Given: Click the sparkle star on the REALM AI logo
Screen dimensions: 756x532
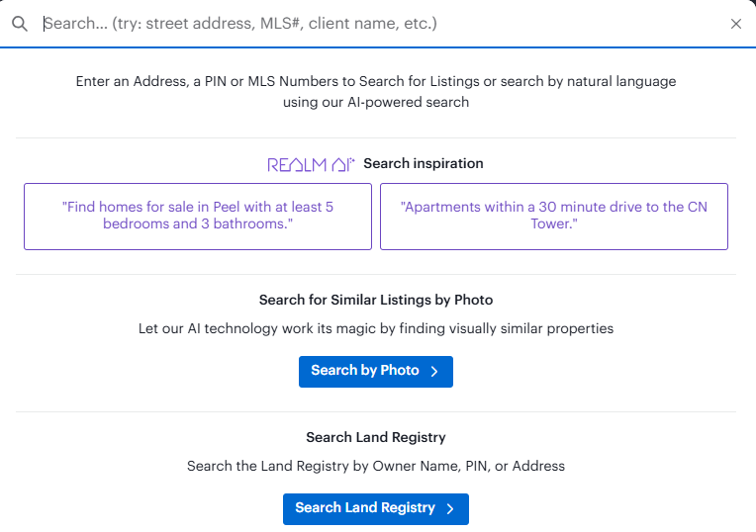Looking at the screenshot, I should click(351, 158).
